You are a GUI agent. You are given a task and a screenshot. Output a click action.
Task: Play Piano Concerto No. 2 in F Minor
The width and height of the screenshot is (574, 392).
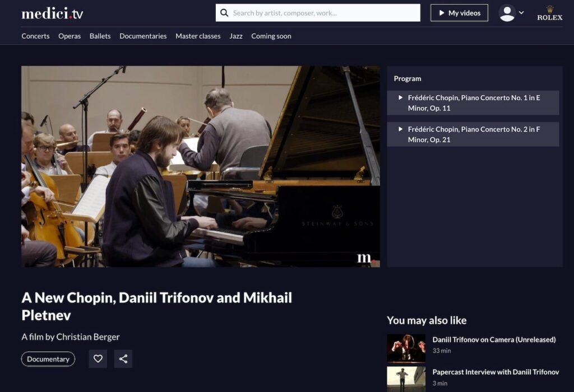(x=473, y=134)
